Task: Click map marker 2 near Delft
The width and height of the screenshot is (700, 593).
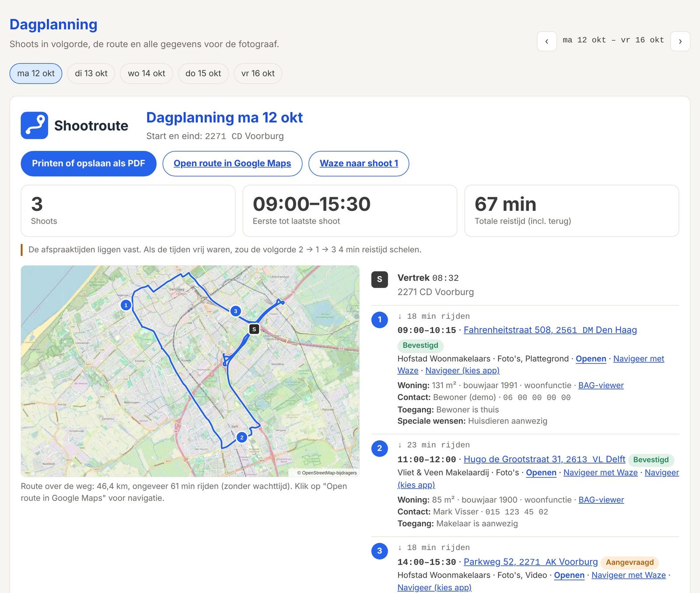Action: point(241,437)
